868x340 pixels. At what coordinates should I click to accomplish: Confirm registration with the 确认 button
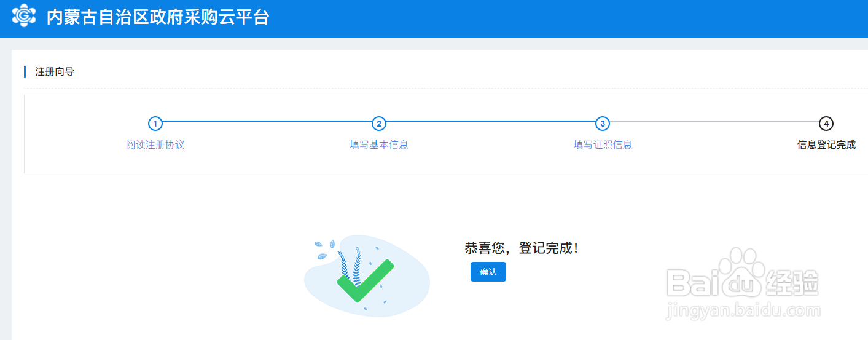click(x=488, y=272)
